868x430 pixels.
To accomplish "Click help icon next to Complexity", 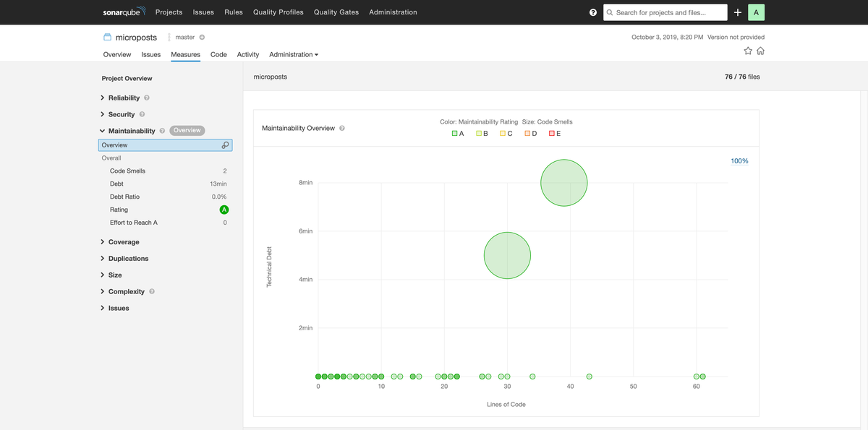I will coord(152,291).
